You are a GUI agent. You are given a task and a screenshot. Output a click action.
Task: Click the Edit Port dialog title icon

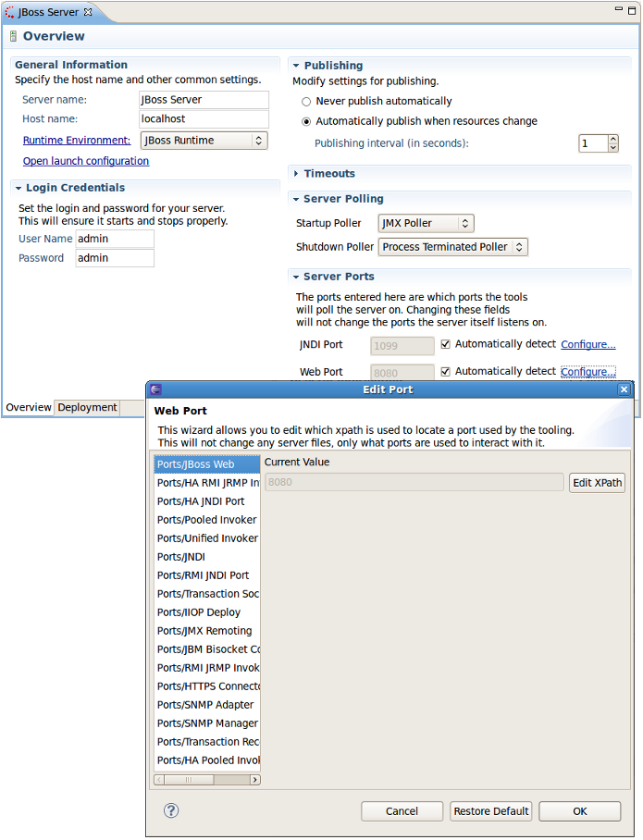[156, 389]
